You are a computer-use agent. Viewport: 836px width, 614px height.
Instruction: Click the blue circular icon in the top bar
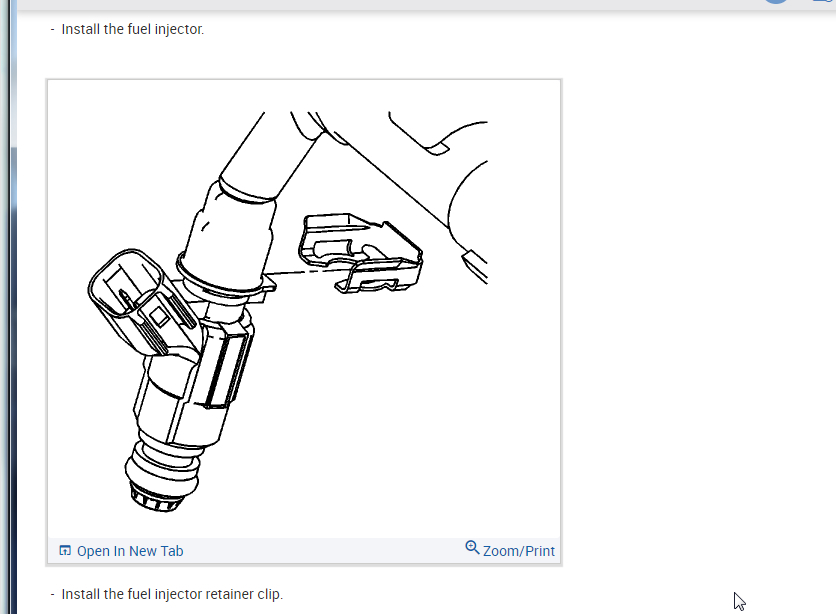pyautogui.click(x=776, y=2)
